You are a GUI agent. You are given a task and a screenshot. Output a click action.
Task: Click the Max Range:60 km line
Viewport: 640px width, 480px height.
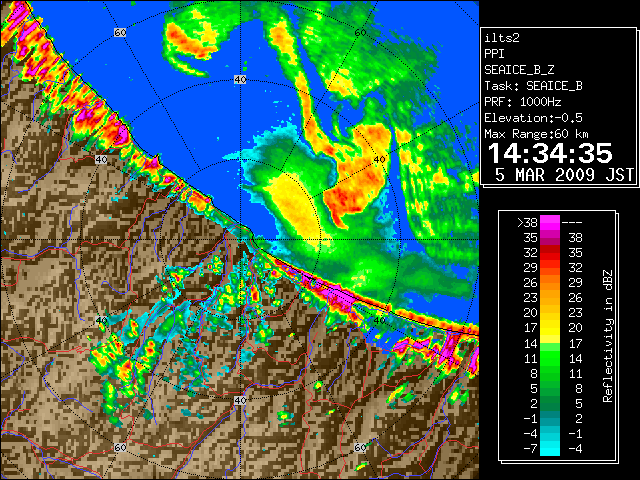[x=536, y=134]
